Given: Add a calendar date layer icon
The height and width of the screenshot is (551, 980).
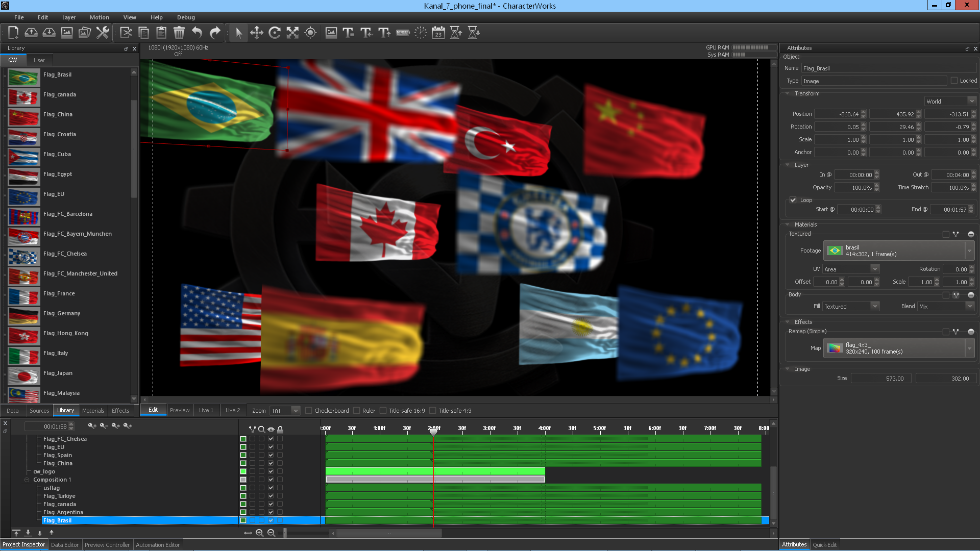Looking at the screenshot, I should tap(438, 33).
